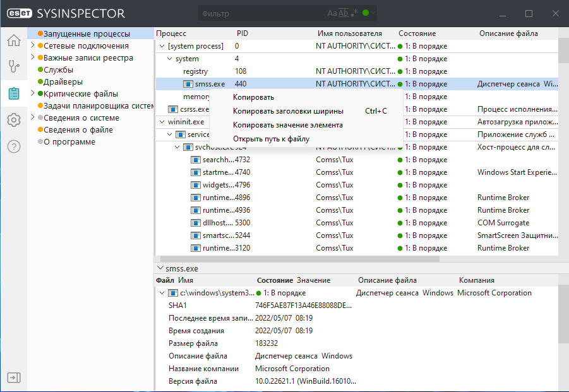Open the question mark help icon
569x392 pixels.
14,146
